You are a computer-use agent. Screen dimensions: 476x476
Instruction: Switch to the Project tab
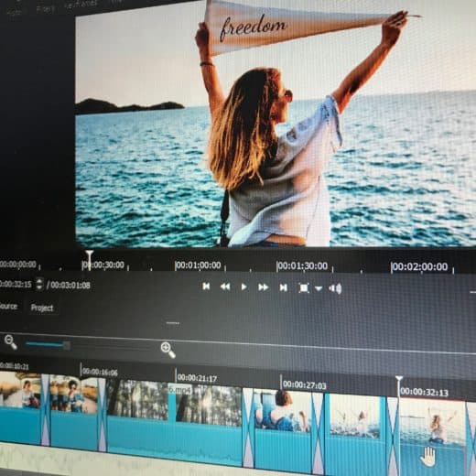(x=42, y=308)
